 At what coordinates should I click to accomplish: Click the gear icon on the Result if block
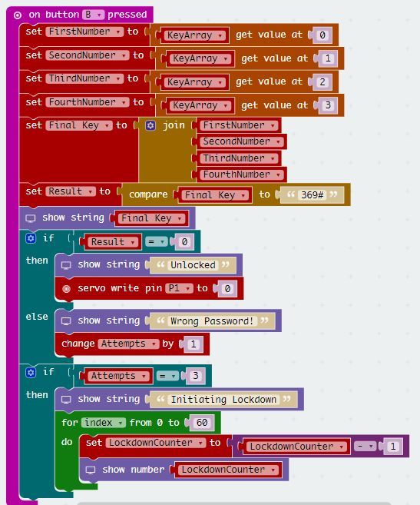click(x=31, y=238)
